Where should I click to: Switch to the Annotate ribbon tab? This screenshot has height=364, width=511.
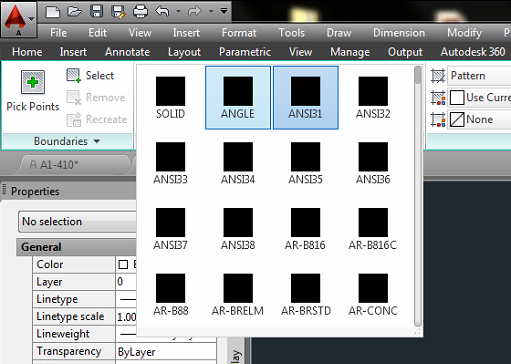click(127, 52)
